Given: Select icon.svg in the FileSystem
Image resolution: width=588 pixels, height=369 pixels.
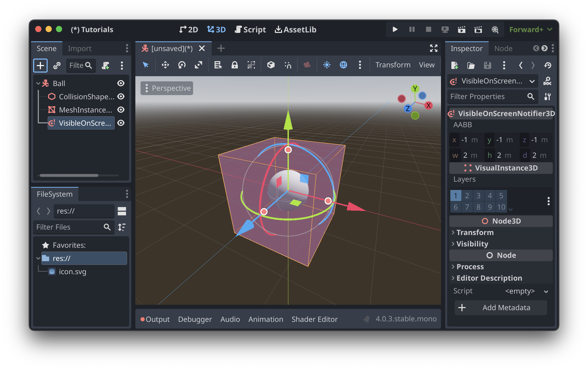Looking at the screenshot, I should click(x=72, y=272).
